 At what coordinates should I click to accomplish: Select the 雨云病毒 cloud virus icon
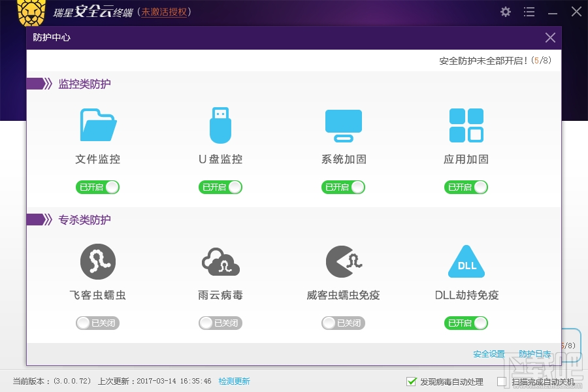coord(220,261)
